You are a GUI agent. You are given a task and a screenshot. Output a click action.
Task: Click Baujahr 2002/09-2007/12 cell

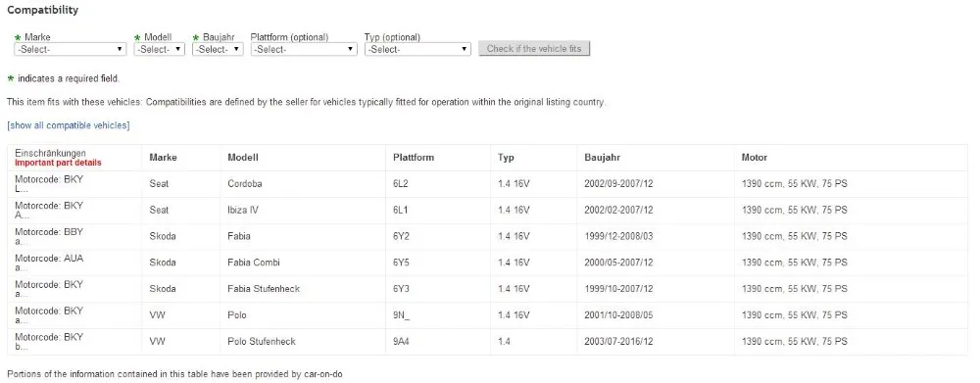pos(618,184)
